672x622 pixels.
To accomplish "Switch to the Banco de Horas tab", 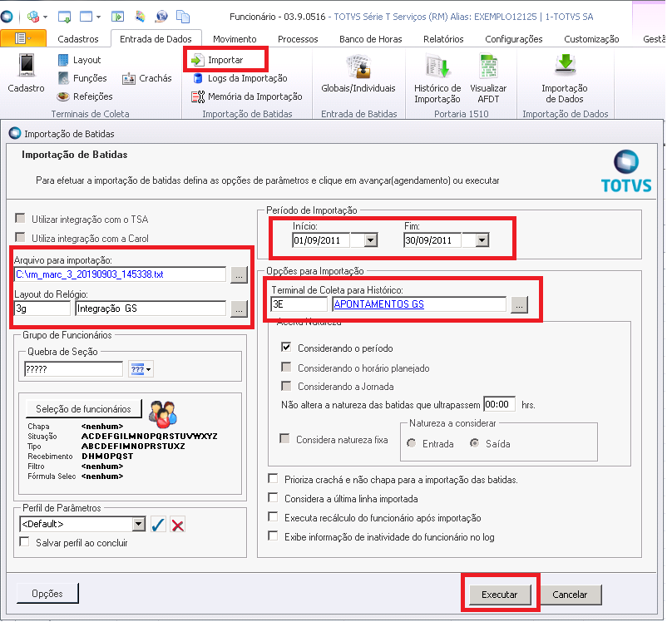I will point(371,39).
